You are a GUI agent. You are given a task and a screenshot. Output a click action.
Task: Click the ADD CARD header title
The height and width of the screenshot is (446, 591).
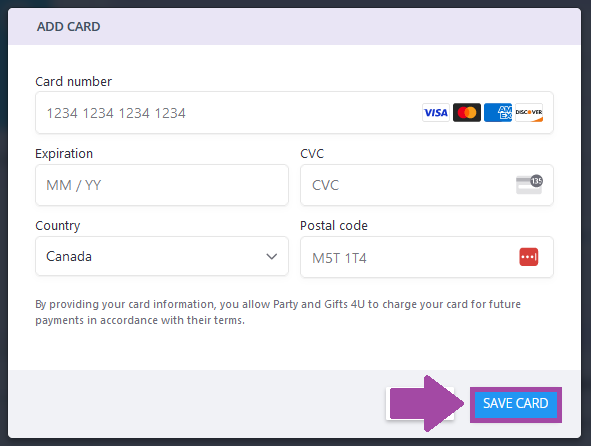pyautogui.click(x=69, y=27)
